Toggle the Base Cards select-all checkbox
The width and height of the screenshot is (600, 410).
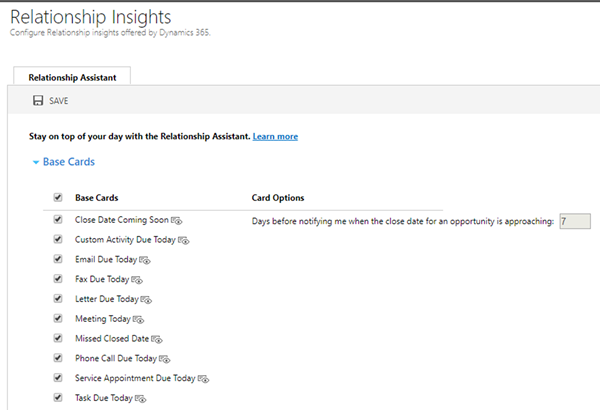pyautogui.click(x=56, y=198)
